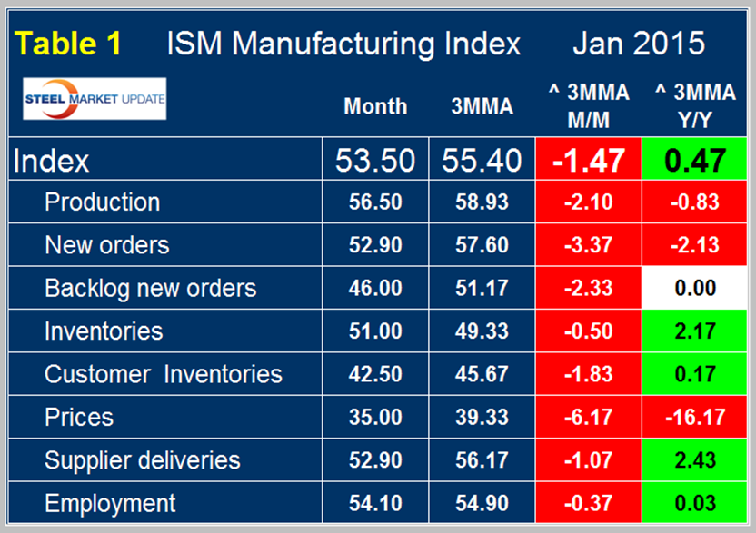Click the Backlog new orders row label
The width and height of the screenshot is (756, 533).
point(150,289)
